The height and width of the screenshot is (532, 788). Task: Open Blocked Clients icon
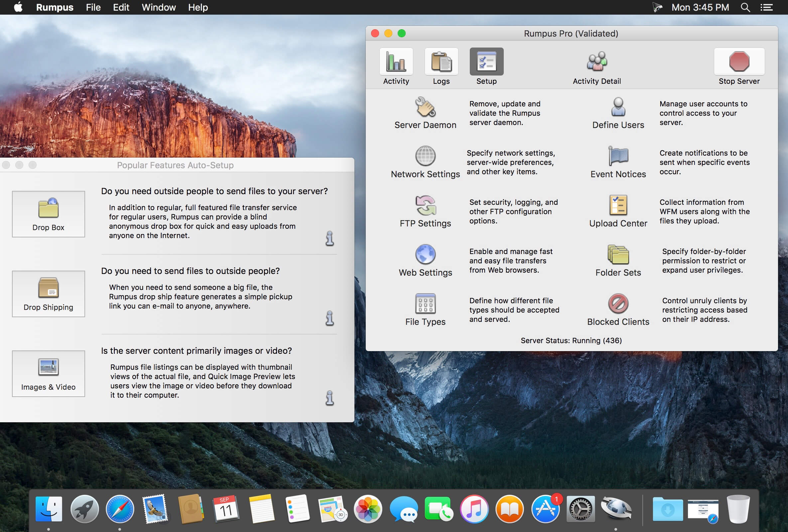tap(618, 304)
